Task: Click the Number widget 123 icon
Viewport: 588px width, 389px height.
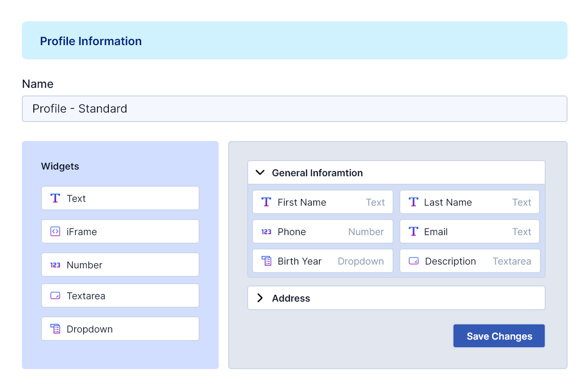Action: [x=55, y=265]
